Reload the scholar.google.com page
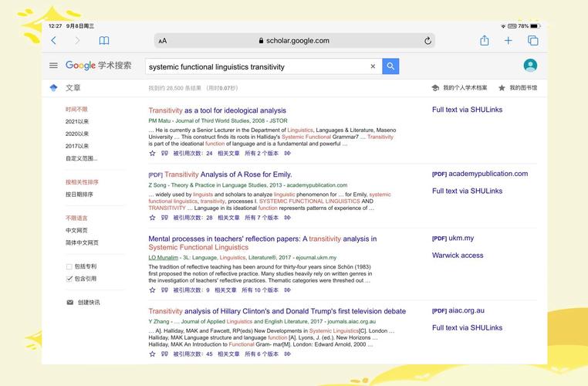This screenshot has width=588, height=386. 427,40
